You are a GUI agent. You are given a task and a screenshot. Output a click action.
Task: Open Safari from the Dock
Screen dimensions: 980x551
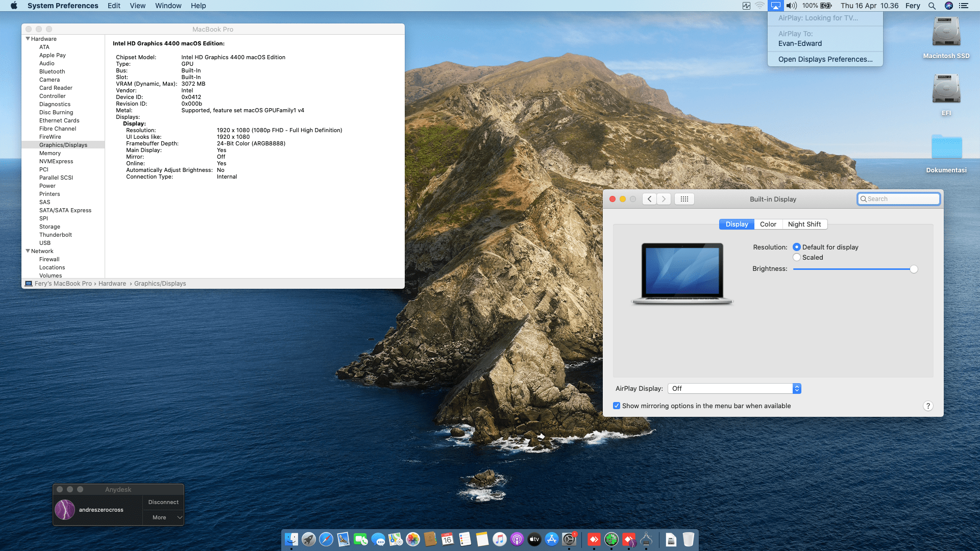pos(326,539)
